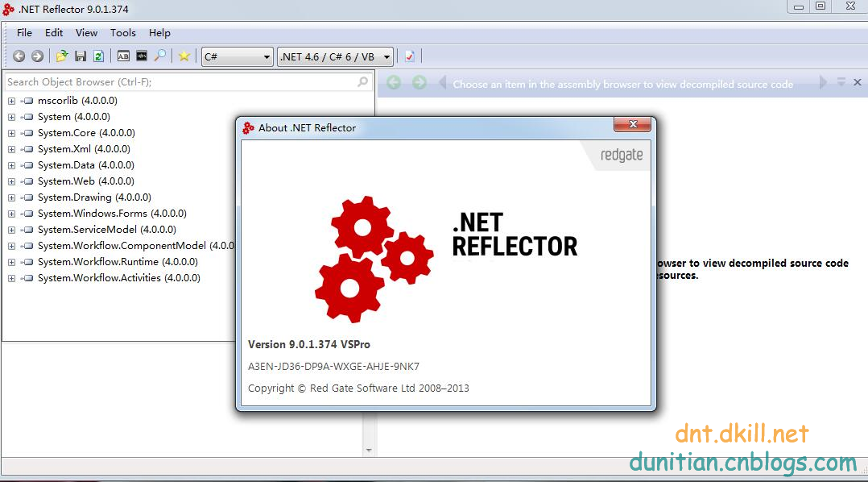Open the View menu
This screenshot has width=868, height=482.
click(86, 33)
